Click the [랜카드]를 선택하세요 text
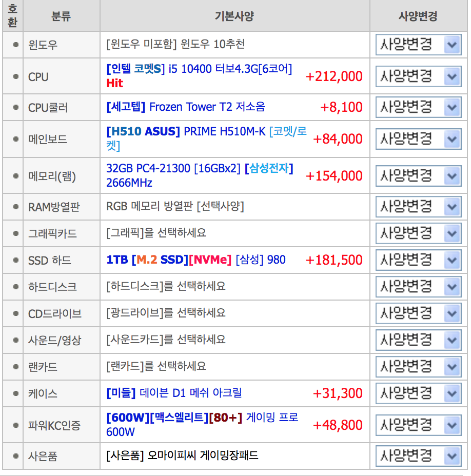 pyautogui.click(x=156, y=366)
